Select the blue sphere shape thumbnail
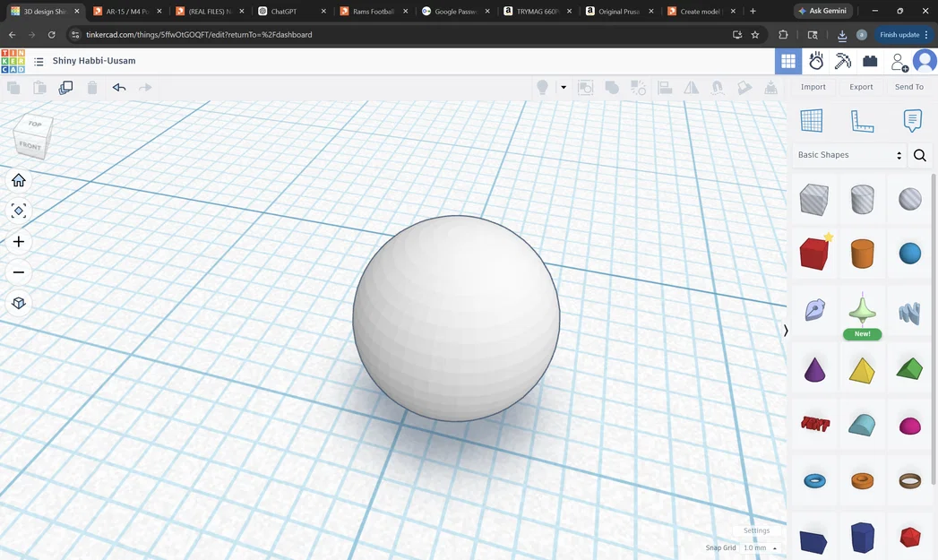Screen dimensions: 938x560 click(x=909, y=253)
